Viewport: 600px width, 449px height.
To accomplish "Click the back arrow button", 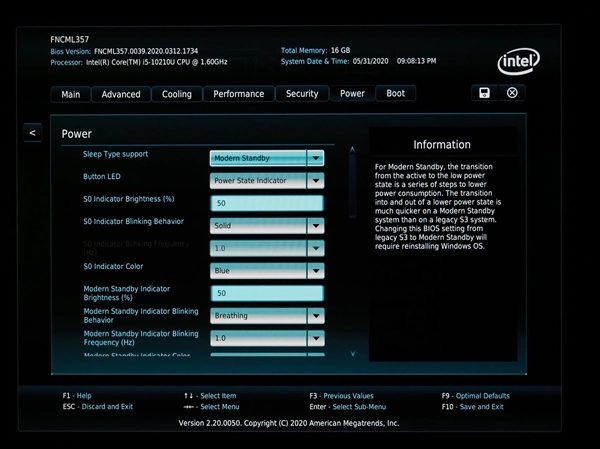I will pos(33,133).
